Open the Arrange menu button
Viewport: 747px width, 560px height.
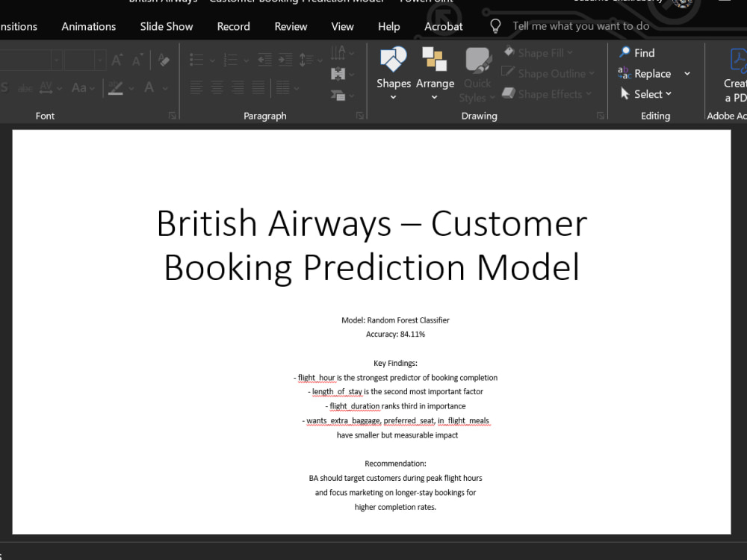click(435, 73)
